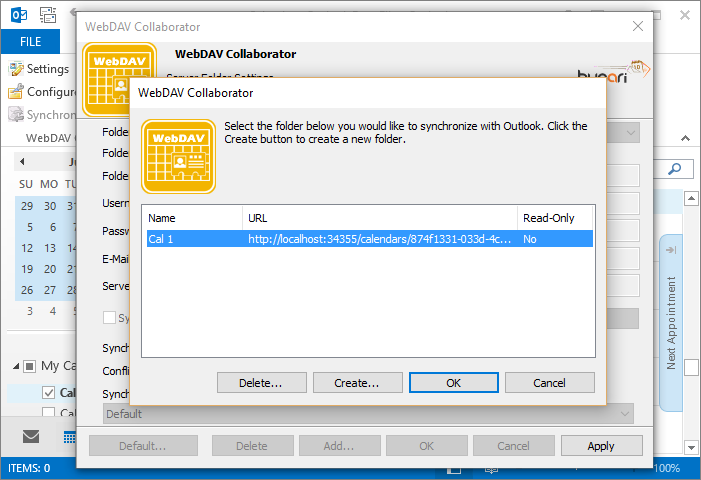This screenshot has height=480, width=701.
Task: Click the Next Appointment side tab
Action: click(671, 323)
